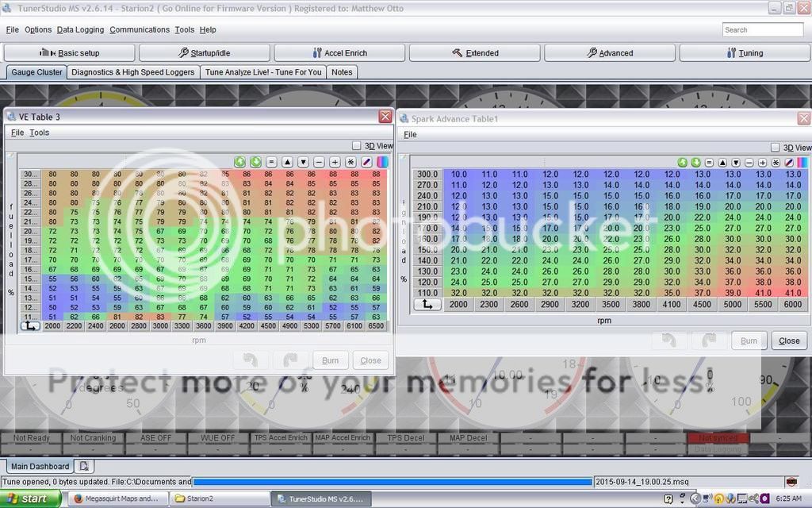Click the first green fetch icon in VE Table 3 toolbar
Screen dimensions: 812x508
pyautogui.click(x=239, y=162)
